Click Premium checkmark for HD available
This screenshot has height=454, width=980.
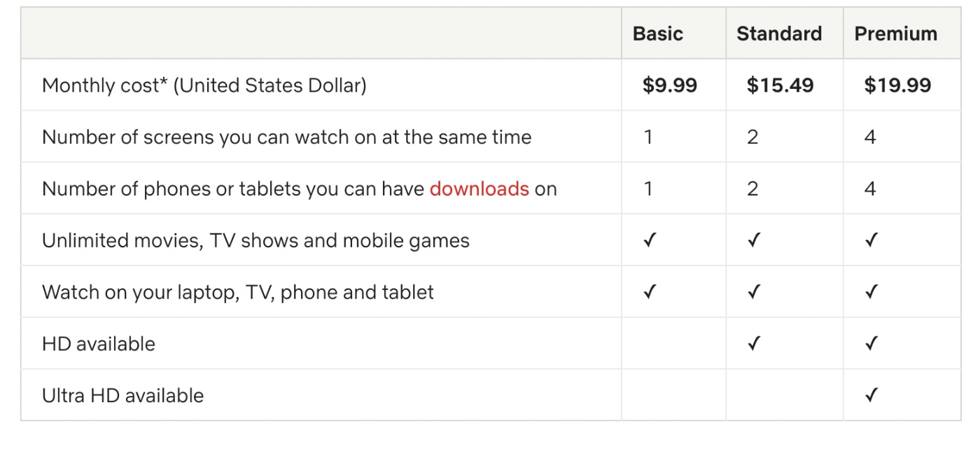pyautogui.click(x=871, y=344)
